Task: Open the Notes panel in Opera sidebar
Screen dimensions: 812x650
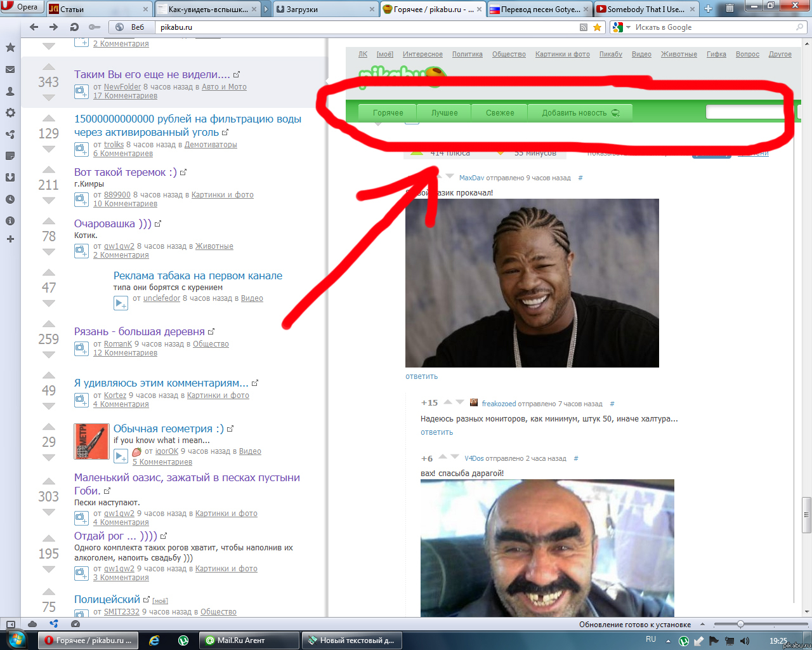Action: [10, 156]
